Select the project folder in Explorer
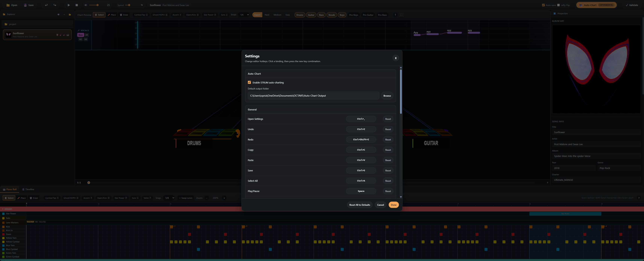This screenshot has height=261, width=644. coord(37,24)
